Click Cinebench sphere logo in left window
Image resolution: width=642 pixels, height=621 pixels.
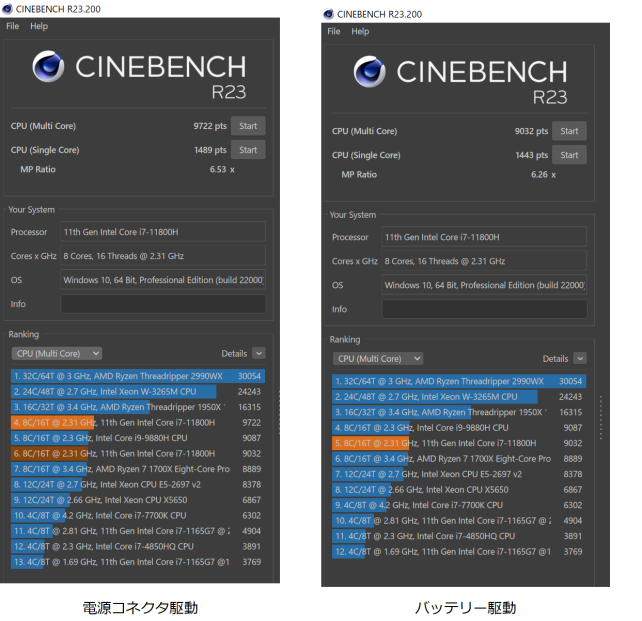coord(48,66)
